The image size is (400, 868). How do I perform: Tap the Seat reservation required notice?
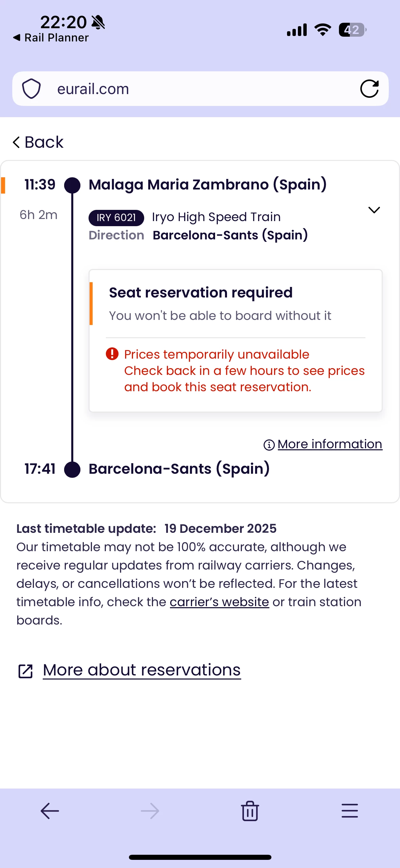pos(201,293)
